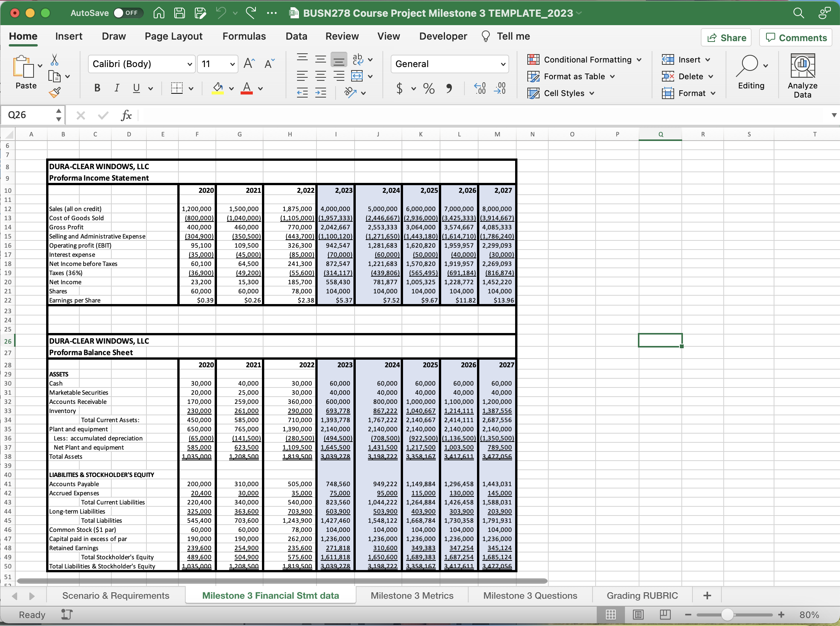The width and height of the screenshot is (840, 626).
Task: Click the Cut scissors icon
Action: click(55, 59)
